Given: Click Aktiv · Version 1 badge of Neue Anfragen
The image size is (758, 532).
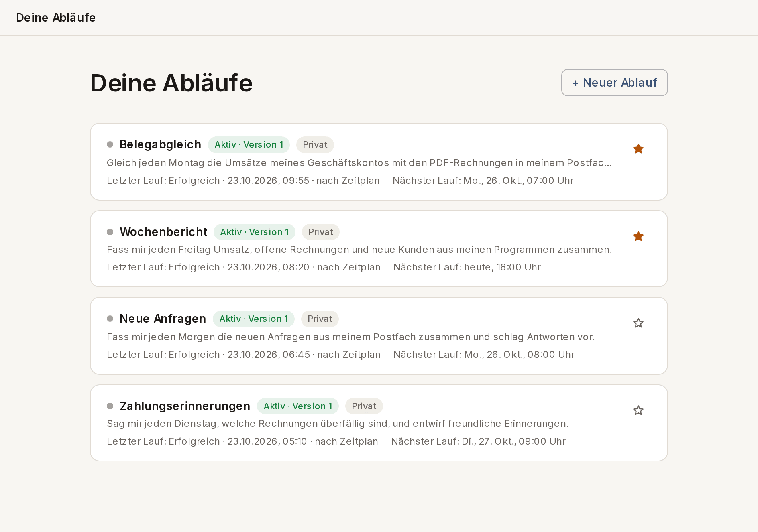Looking at the screenshot, I should [254, 319].
